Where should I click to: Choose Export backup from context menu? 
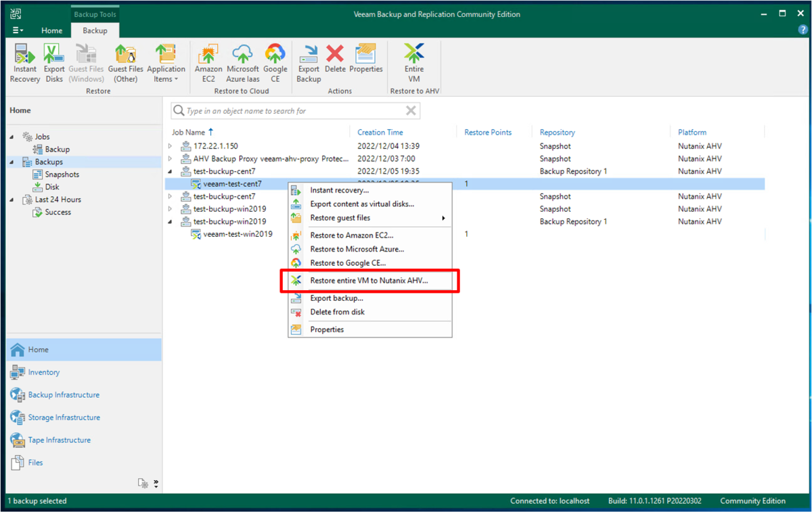(x=370, y=298)
